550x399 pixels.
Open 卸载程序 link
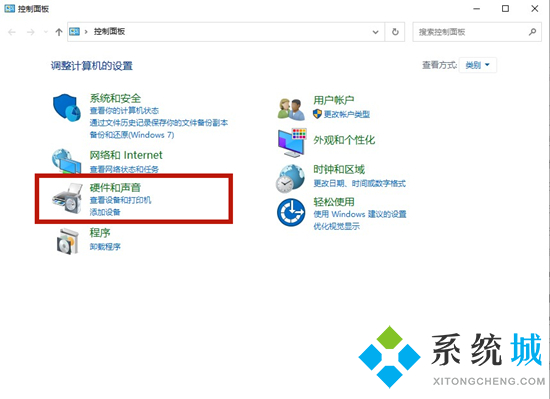pyautogui.click(x=105, y=247)
